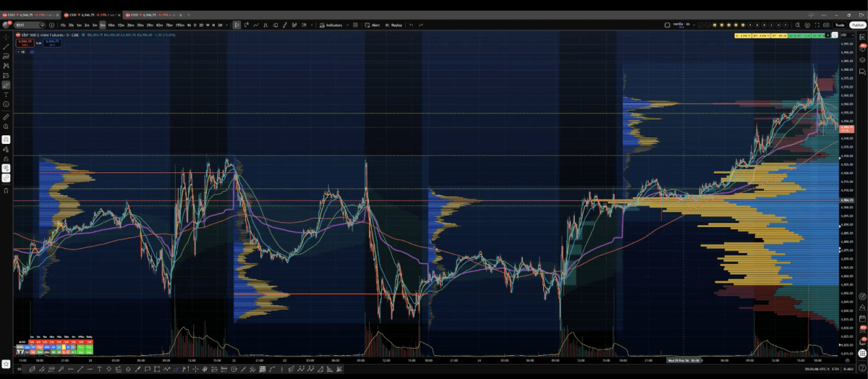Collapse the indicator legend showing 18
The width and height of the screenshot is (868, 379).
[x=20, y=51]
